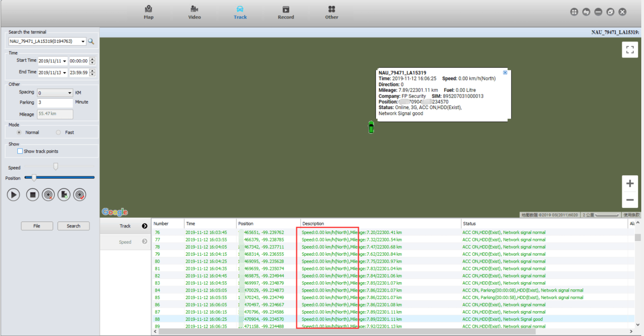Click the End Time 23:59:59 spinner

(92, 72)
